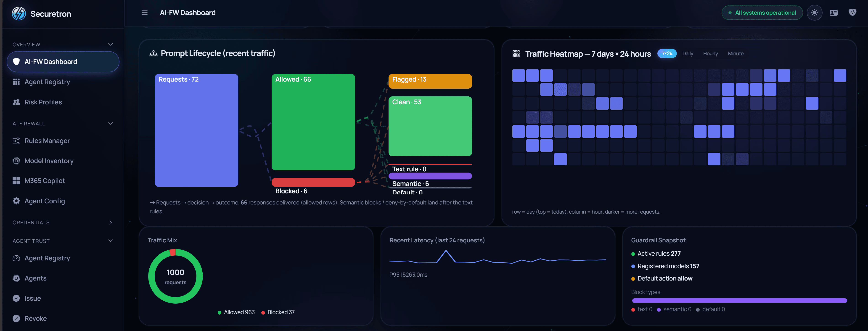Viewport: 868px width, 331px height.
Task: Click the shield icon beside AI-FW Dashboard
Action: pos(16,62)
